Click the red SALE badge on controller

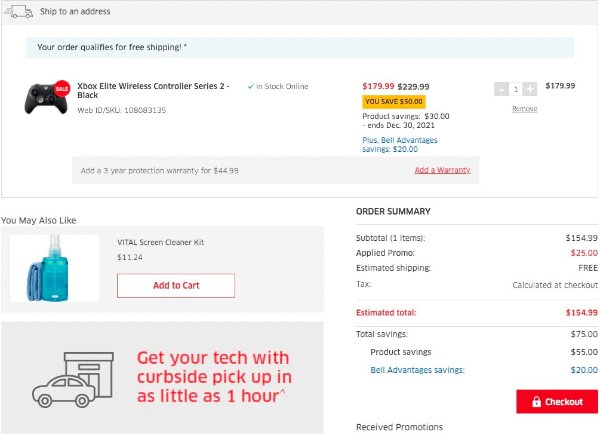coord(62,88)
